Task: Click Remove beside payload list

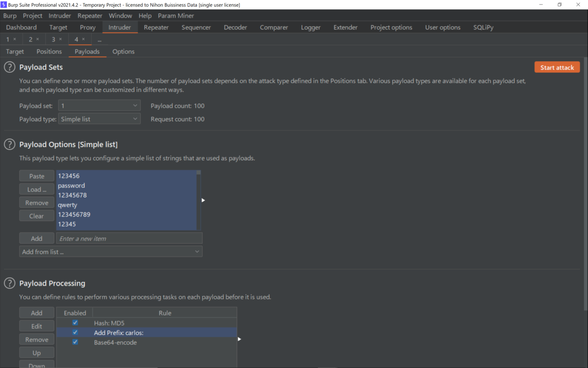Action: pos(37,203)
